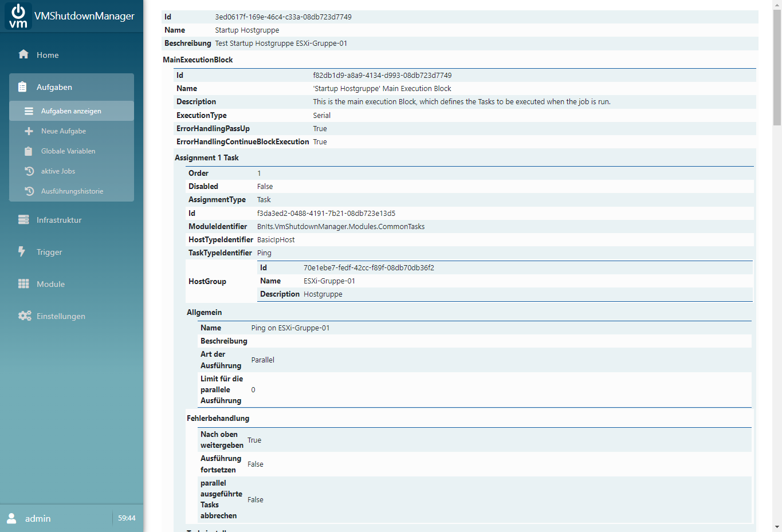Screen dimensions: 782x532
Task: Click parallel ausgeführte Tasks abbrechen value False
Action: coord(256,500)
